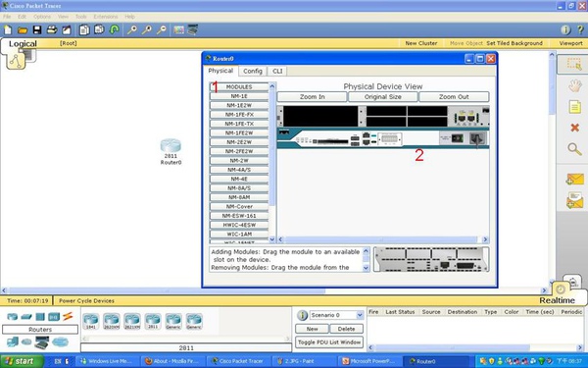Choose the Move Layout hand tool
This screenshot has width=588, height=368.
(x=574, y=86)
